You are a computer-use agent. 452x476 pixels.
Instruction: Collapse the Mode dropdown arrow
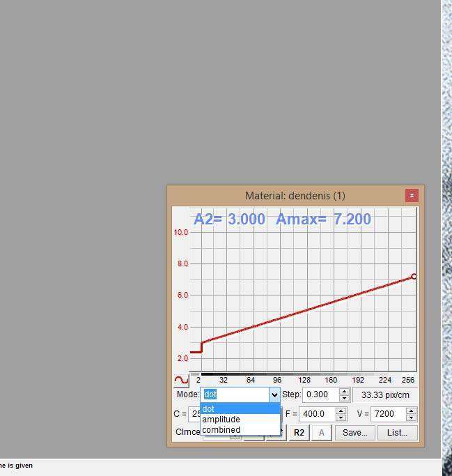(274, 395)
